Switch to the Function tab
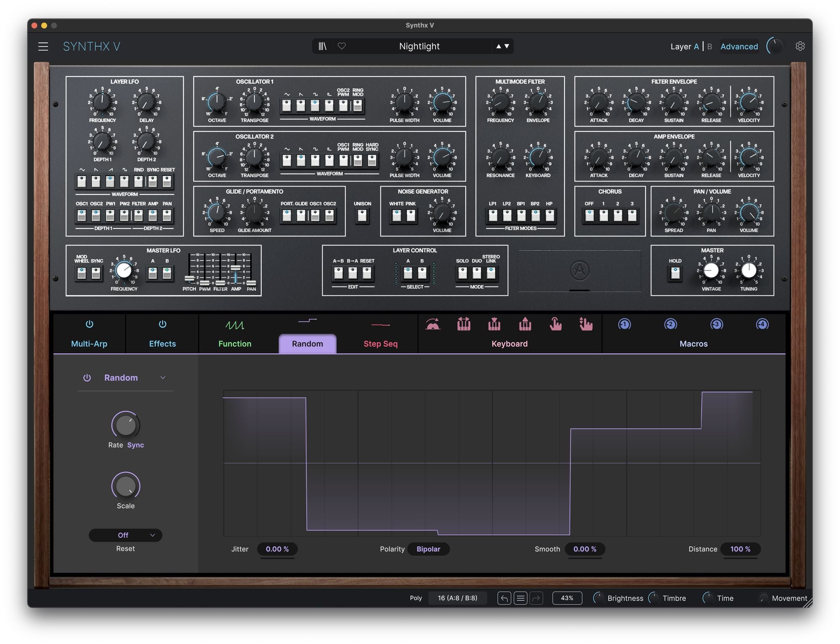The width and height of the screenshot is (840, 644). tap(235, 344)
